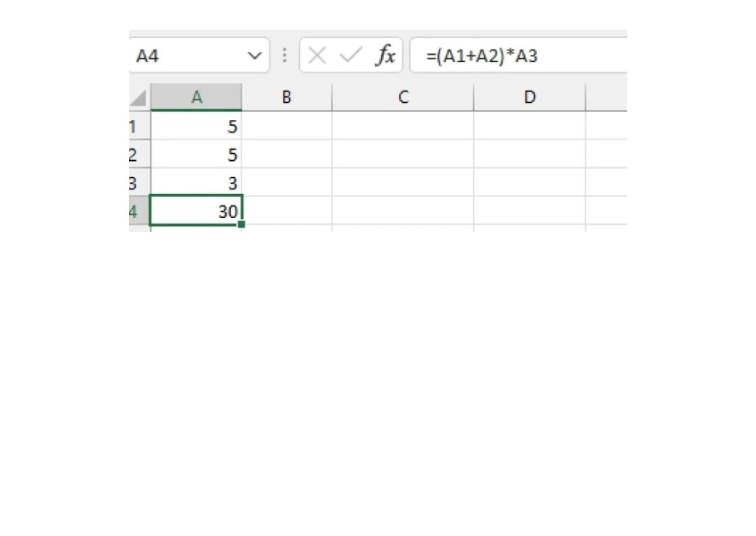Click cell A4 containing 30
Image resolution: width=756 pixels, height=536 pixels.
pos(196,210)
